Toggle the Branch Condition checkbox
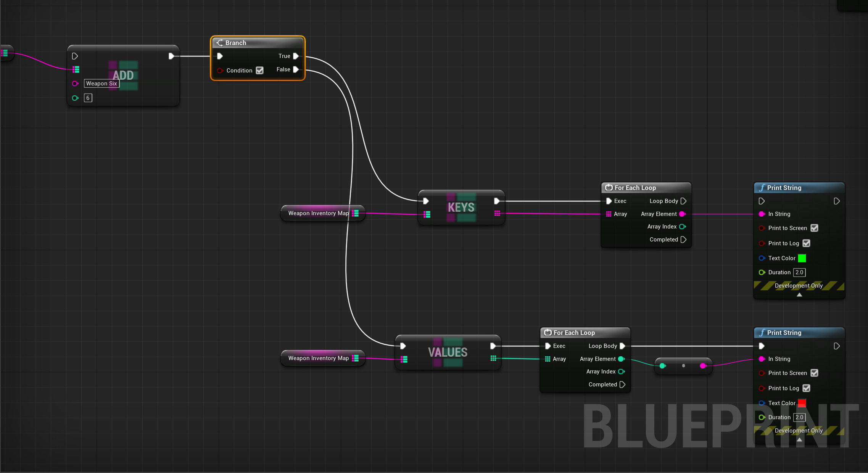Screen dimensions: 868x473 259,71
